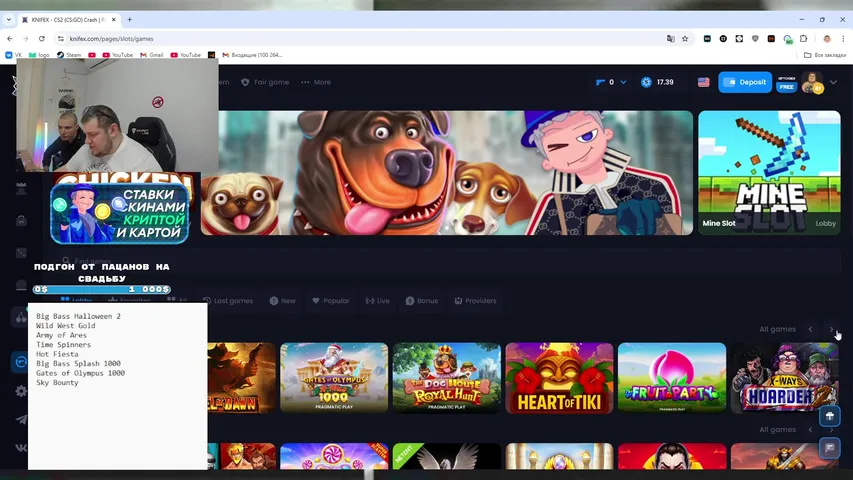Select the Live games filter tab
This screenshot has height=480, width=853.
tap(378, 300)
